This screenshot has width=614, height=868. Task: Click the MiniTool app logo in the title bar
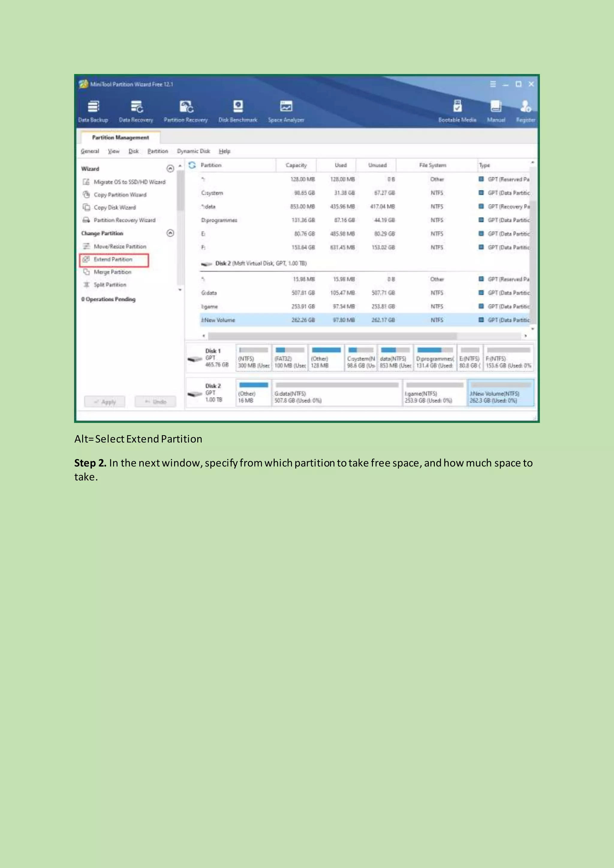pos(84,84)
